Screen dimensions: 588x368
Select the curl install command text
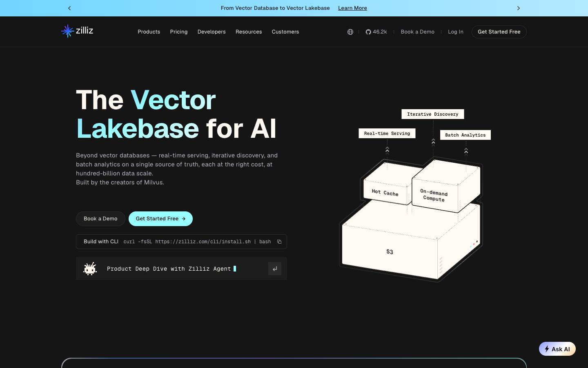(197, 242)
